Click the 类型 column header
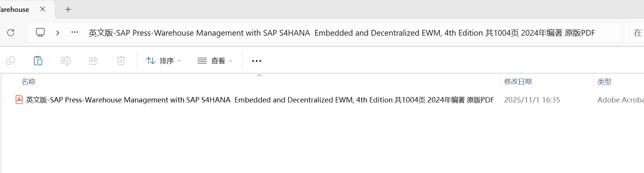Viewport: 644px width, 173px height. [x=604, y=82]
